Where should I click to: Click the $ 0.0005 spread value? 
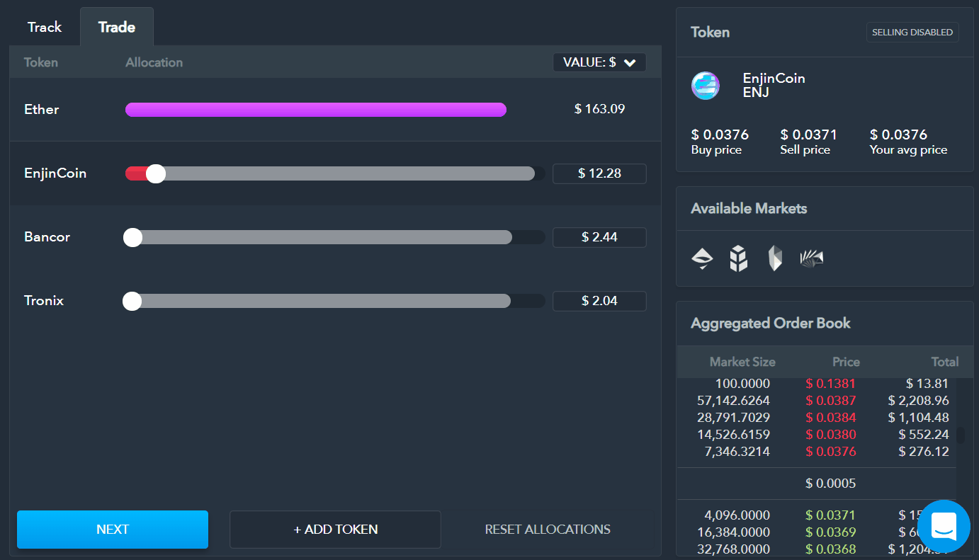tap(831, 484)
